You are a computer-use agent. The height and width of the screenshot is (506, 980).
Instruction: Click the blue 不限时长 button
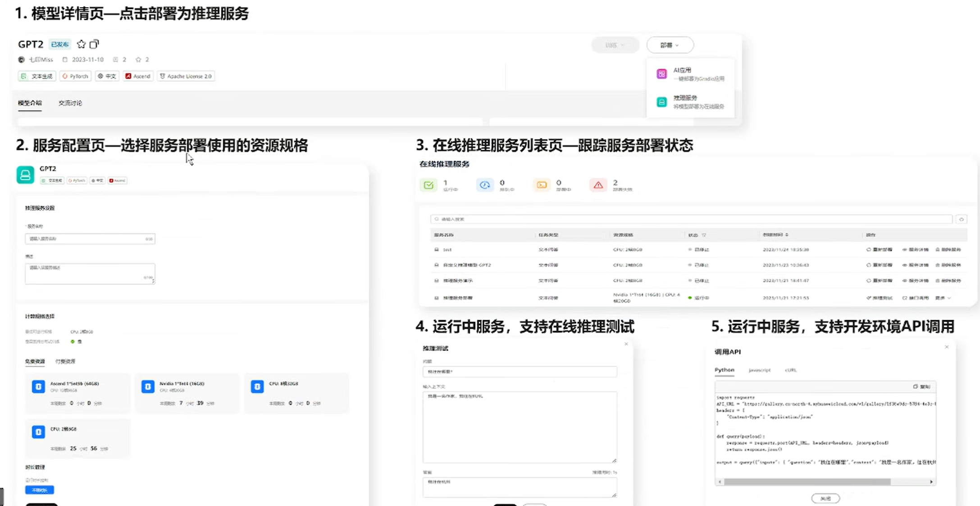40,490
